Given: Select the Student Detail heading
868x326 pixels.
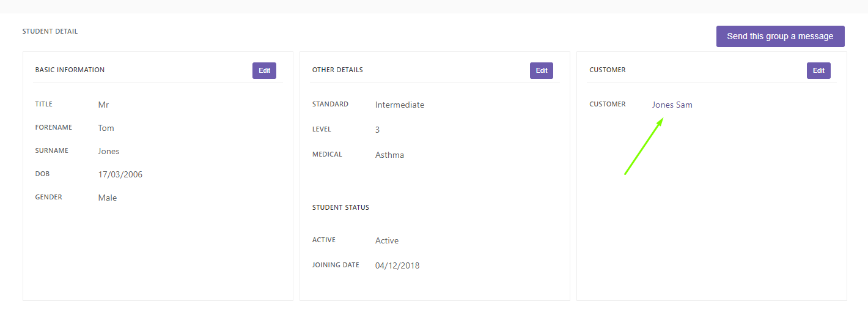Looking at the screenshot, I should coord(50,31).
